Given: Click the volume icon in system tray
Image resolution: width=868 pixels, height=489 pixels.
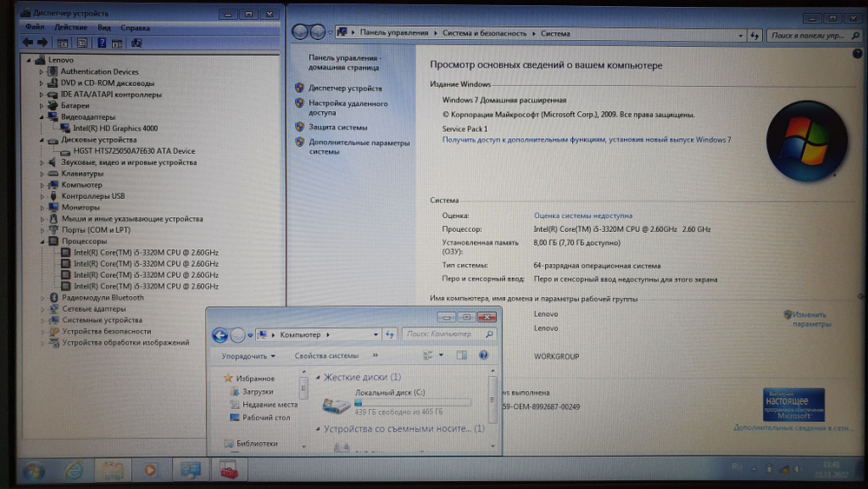Looking at the screenshot, I should [798, 469].
